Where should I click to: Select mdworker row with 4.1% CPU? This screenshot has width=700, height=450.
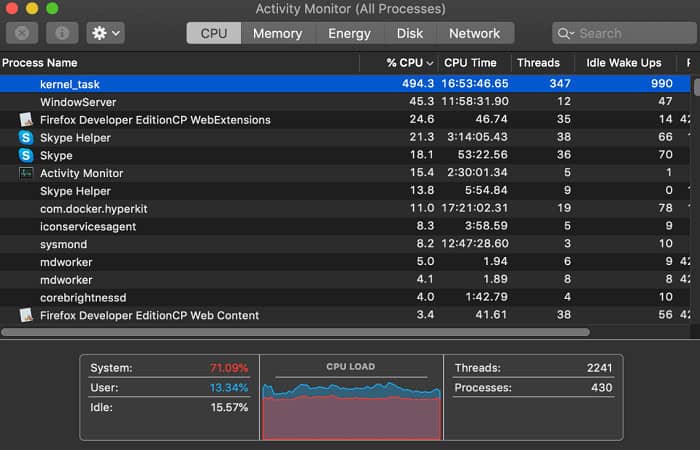point(345,279)
